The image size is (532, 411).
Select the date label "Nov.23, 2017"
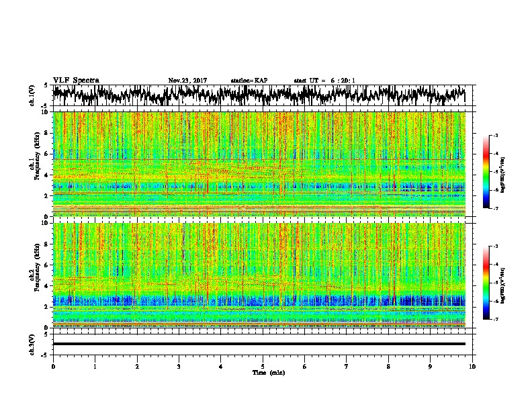point(187,81)
